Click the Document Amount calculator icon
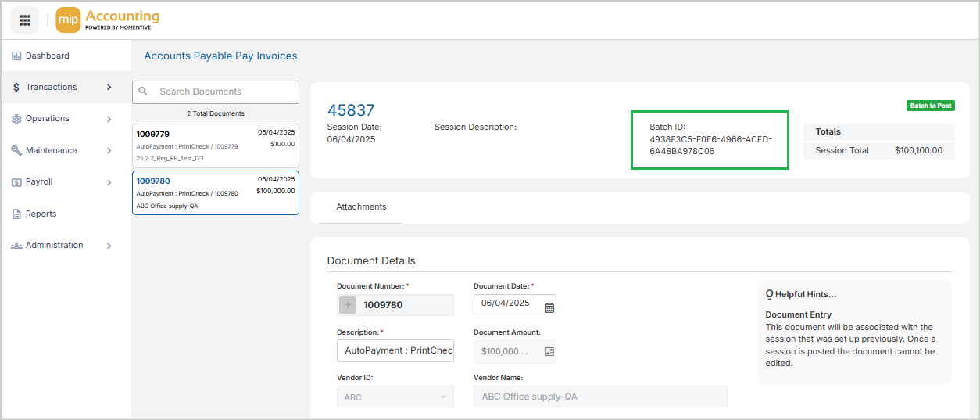This screenshot has width=980, height=420. coord(549,352)
